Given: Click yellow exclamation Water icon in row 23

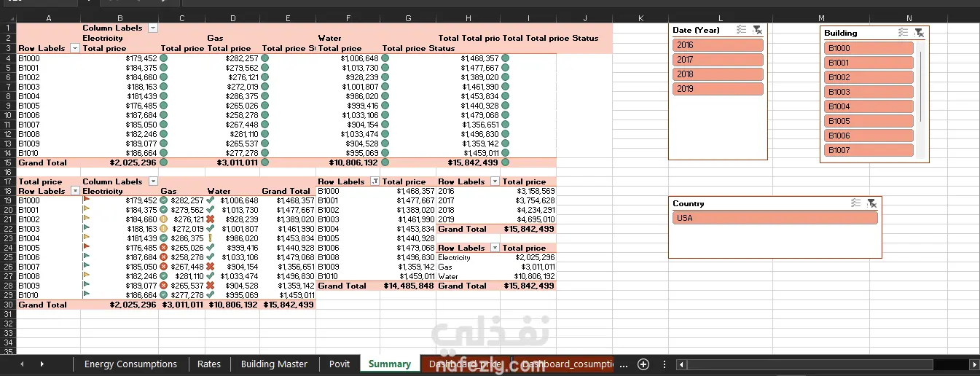Looking at the screenshot, I should tap(210, 238).
